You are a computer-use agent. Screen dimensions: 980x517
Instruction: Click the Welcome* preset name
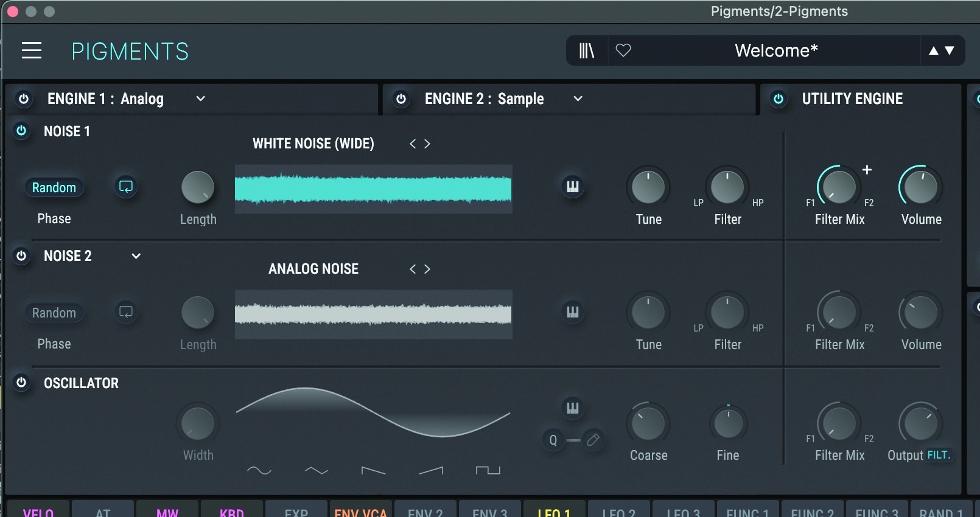pyautogui.click(x=776, y=50)
